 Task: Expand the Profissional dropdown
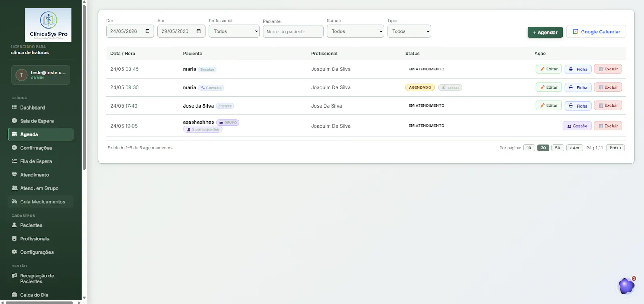click(x=234, y=31)
